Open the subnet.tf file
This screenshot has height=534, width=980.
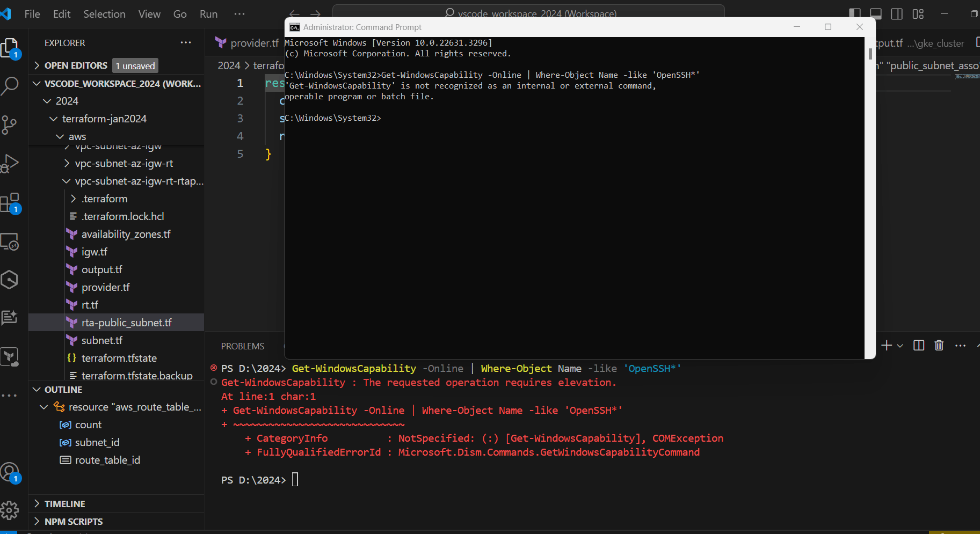click(x=102, y=340)
